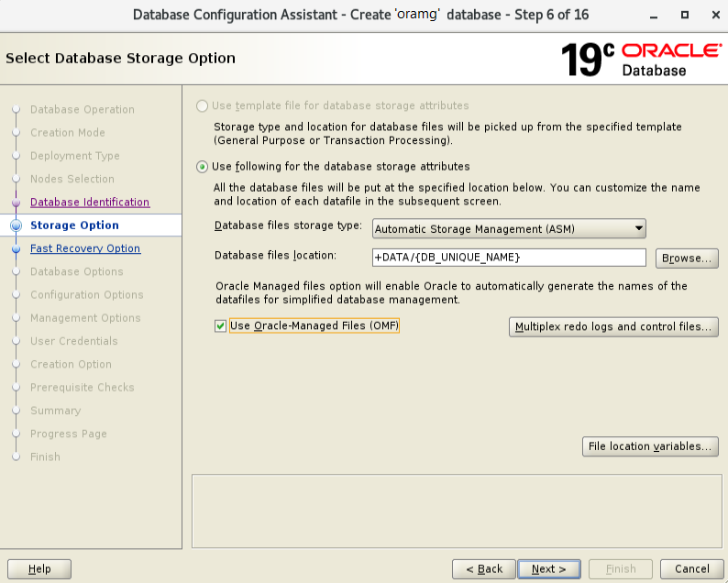Click the Browse... button
The width and height of the screenshot is (728, 583).
687,258
